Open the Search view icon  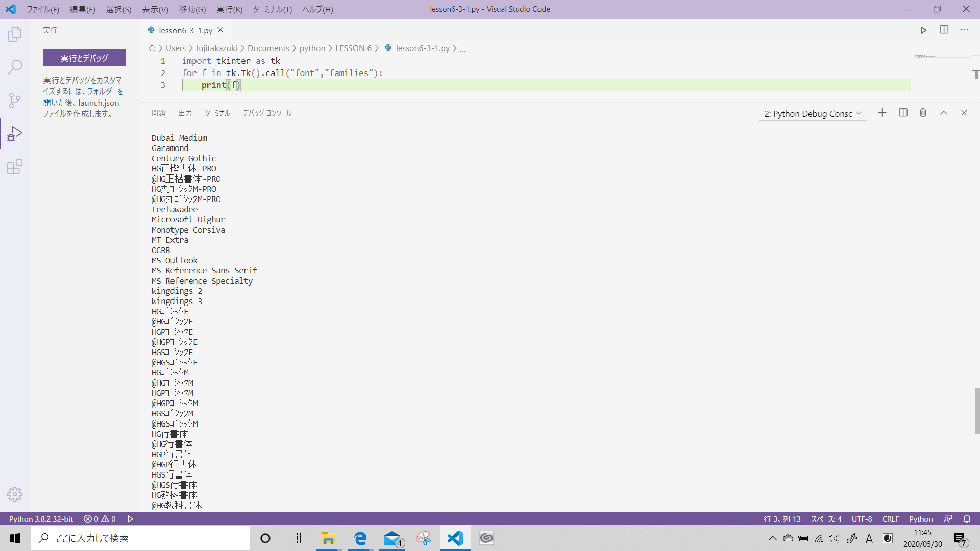pos(15,67)
